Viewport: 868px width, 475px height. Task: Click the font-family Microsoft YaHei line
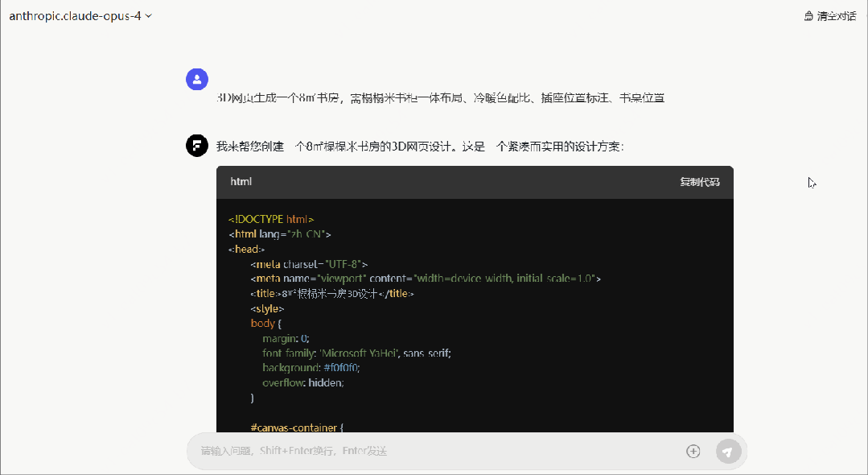[356, 353]
